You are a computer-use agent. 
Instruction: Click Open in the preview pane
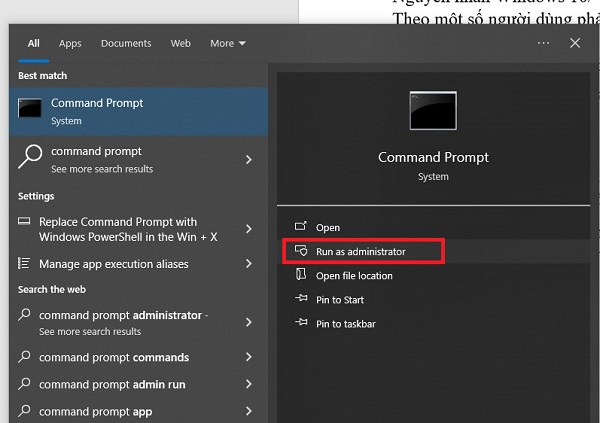(434, 227)
